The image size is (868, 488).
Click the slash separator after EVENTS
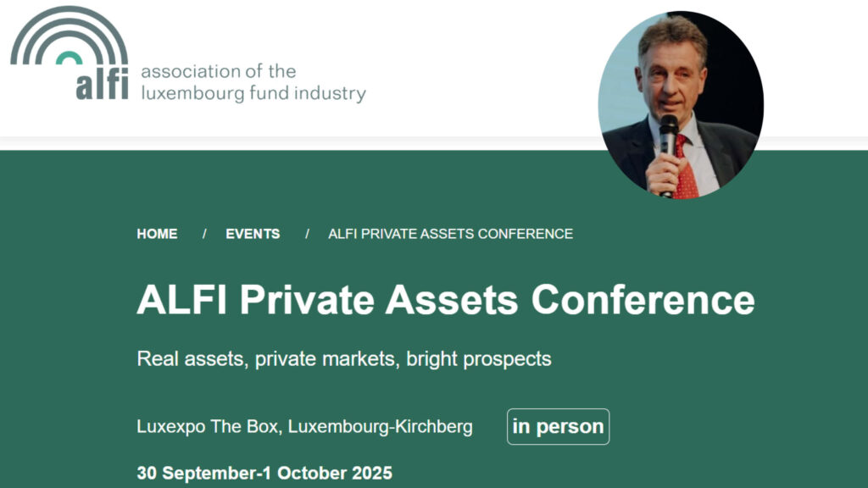point(307,234)
